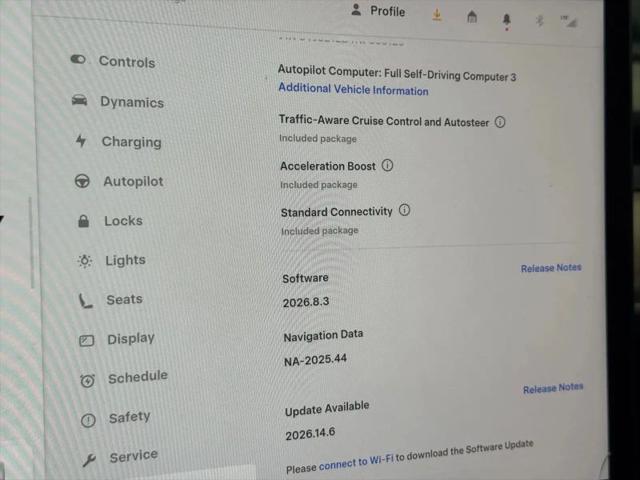Select update version 2026.14.6 text

[x=310, y=433]
